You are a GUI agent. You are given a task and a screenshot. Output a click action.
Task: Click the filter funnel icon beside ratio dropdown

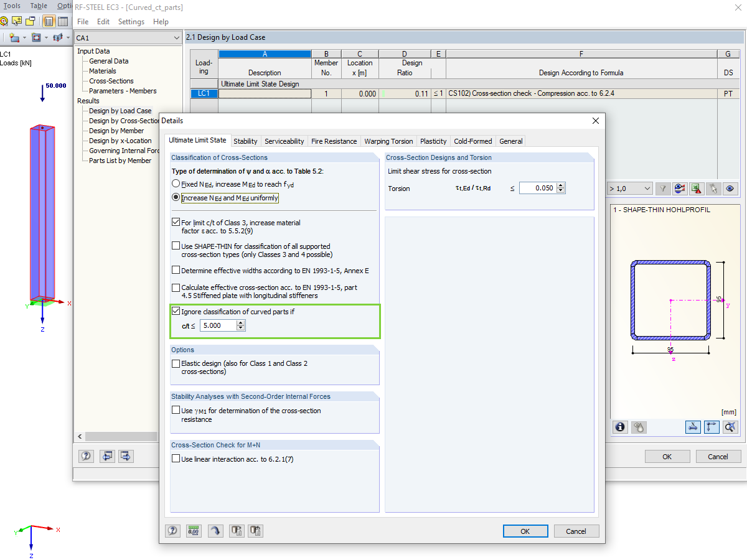[664, 188]
